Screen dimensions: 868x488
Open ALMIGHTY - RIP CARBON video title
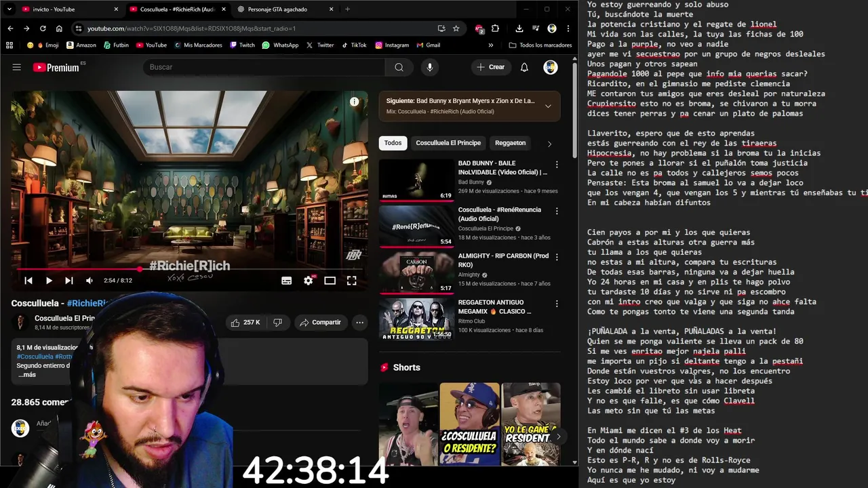503,260
